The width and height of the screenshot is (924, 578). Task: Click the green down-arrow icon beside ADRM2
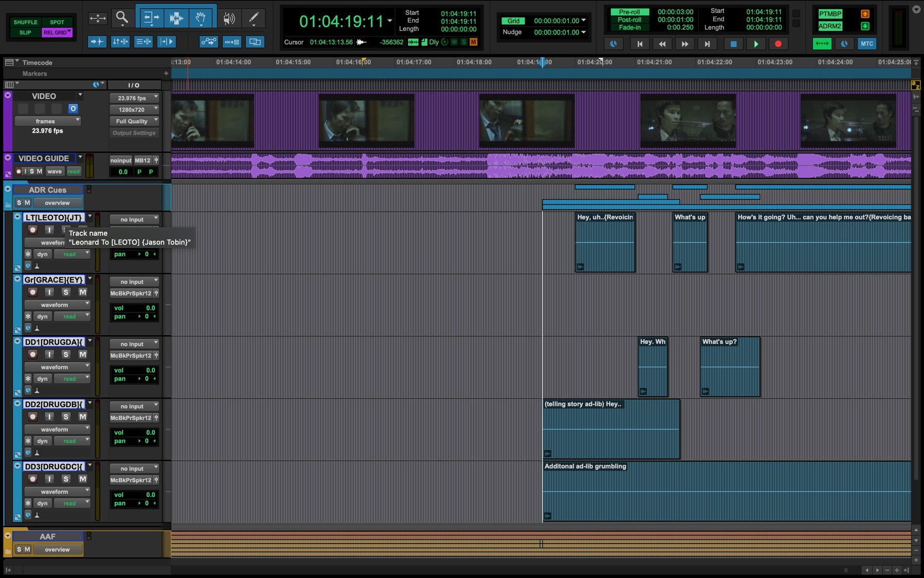[x=865, y=26]
